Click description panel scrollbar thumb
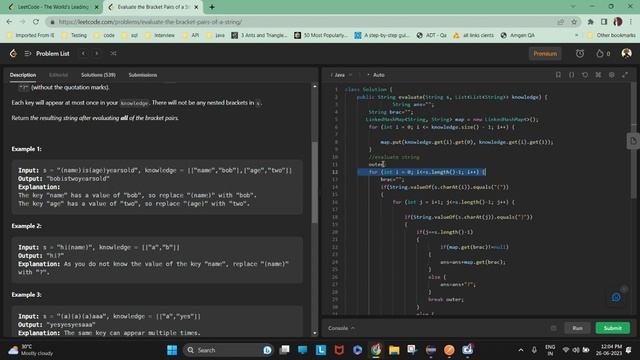 [x=315, y=182]
